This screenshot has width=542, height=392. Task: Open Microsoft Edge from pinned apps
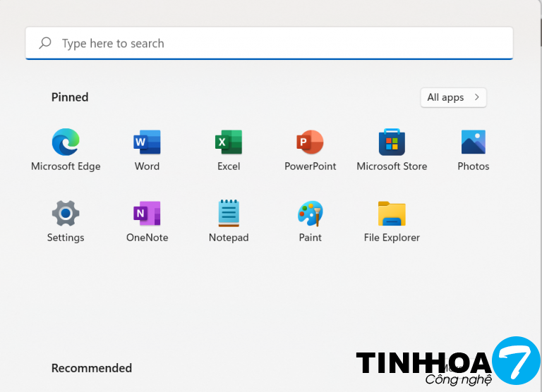click(66, 142)
